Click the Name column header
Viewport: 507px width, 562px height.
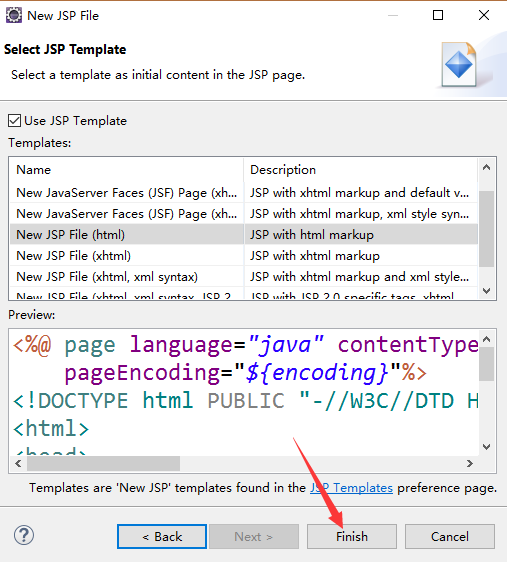(127, 170)
